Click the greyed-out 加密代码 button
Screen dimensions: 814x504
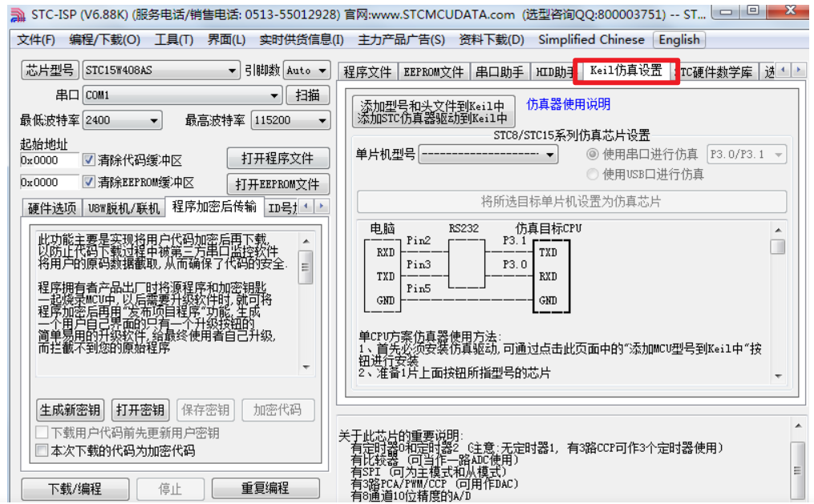tap(277, 410)
